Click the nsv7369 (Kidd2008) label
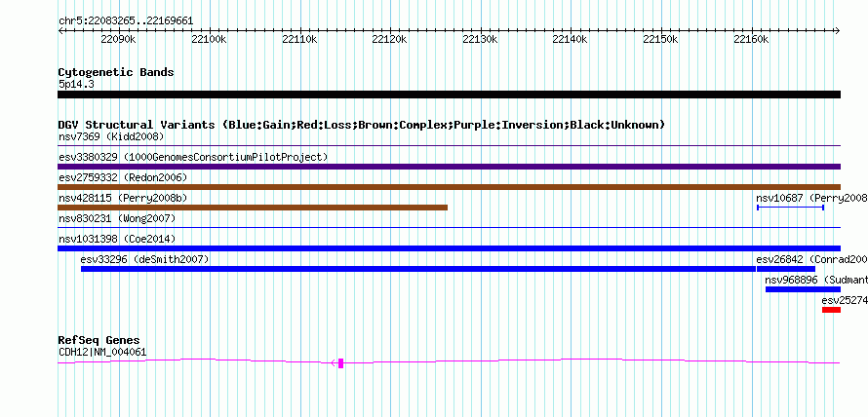 pos(111,136)
